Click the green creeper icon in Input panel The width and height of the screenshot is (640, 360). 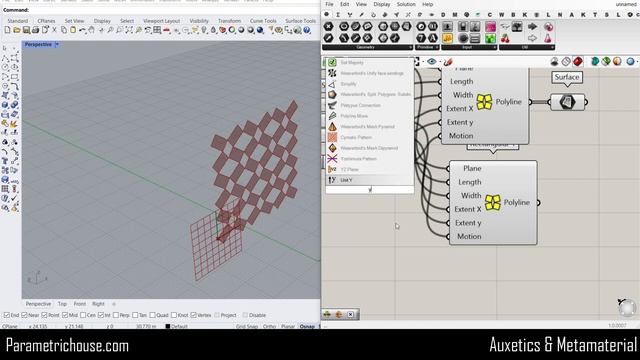490,38
